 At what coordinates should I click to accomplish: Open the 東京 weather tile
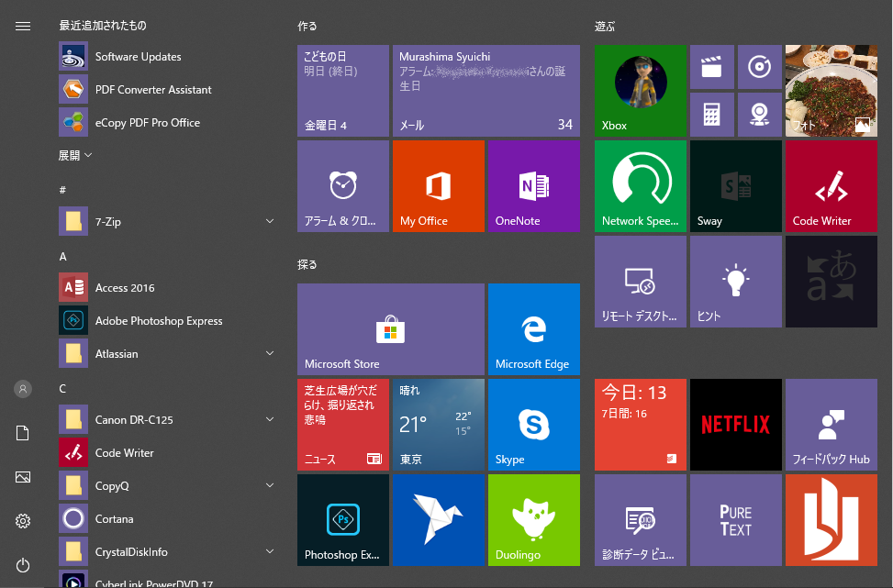439,425
